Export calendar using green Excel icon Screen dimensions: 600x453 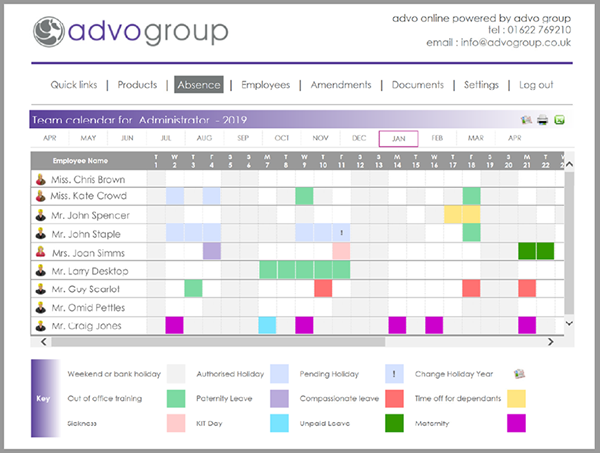559,120
